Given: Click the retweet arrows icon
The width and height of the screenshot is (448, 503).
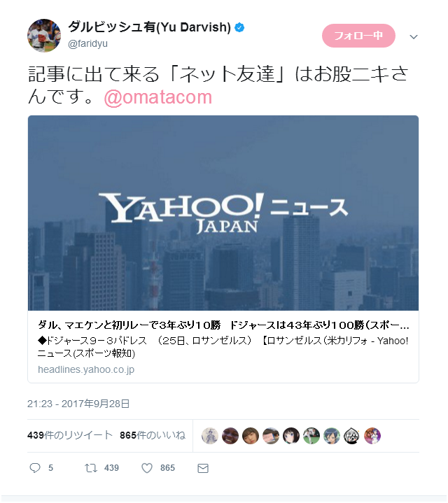Looking at the screenshot, I should [91, 468].
